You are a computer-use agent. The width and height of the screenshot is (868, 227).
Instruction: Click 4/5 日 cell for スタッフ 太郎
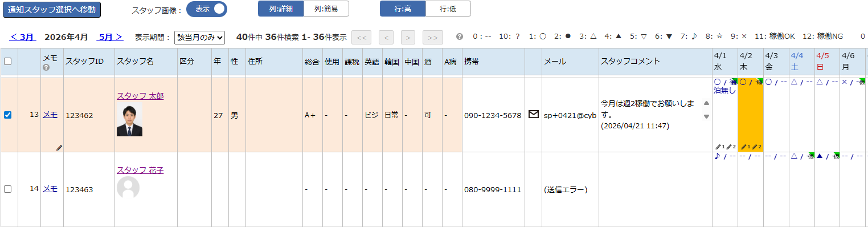click(828, 115)
